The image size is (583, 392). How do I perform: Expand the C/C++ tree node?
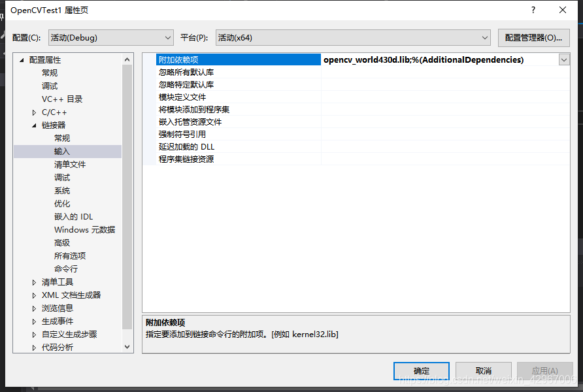[x=34, y=112]
